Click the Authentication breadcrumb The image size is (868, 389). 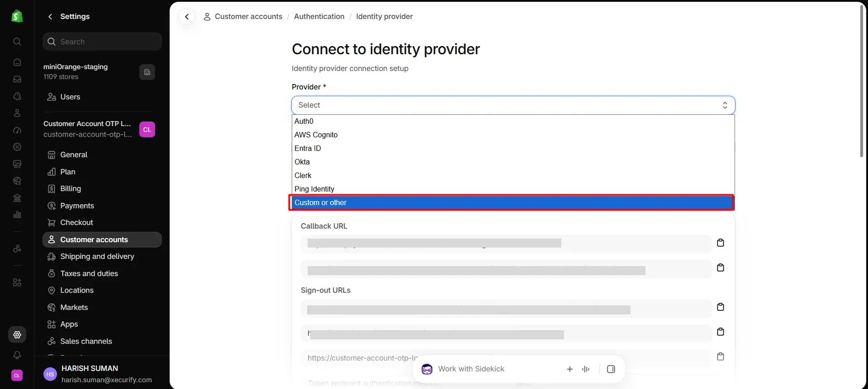point(319,17)
